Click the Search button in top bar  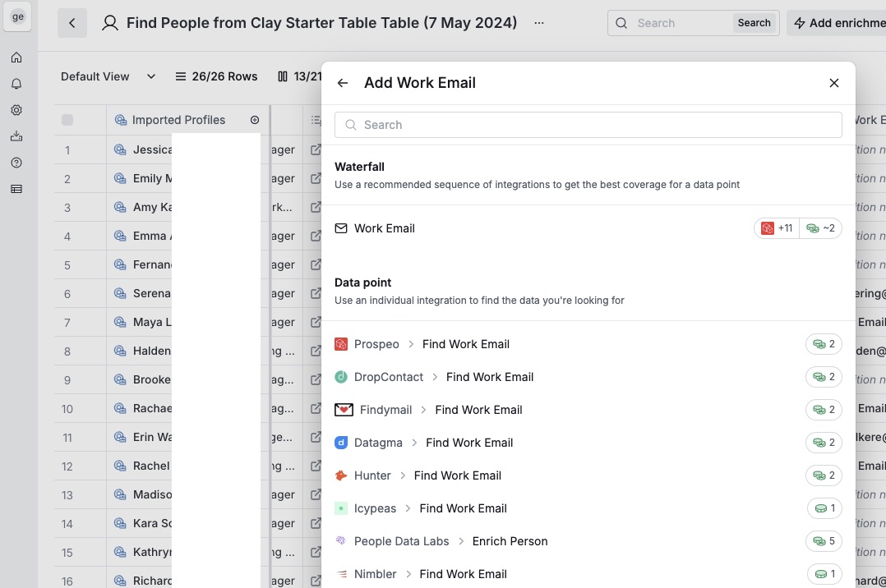tap(754, 23)
